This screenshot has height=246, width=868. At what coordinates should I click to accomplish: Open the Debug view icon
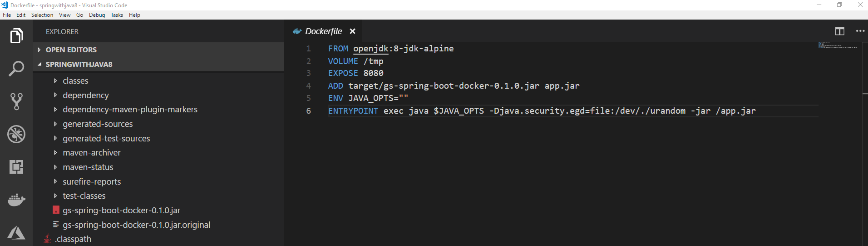pos(16,134)
